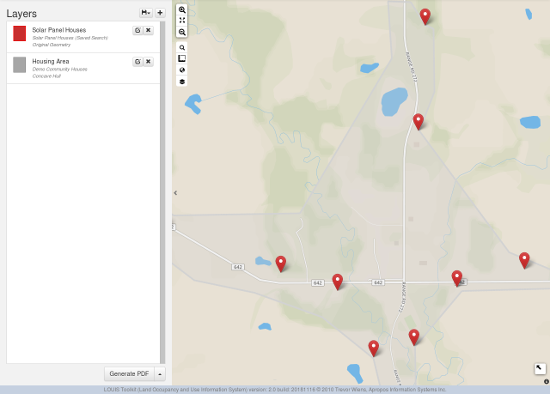The width and height of the screenshot is (550, 394).
Task: Fit map to full extent
Action: [x=182, y=21]
